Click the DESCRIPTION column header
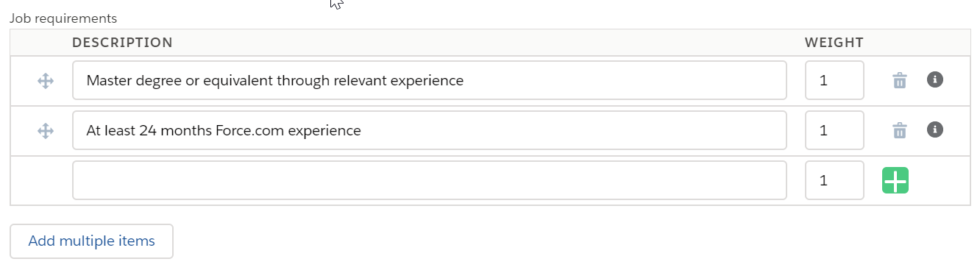Screen dimensions: 980x270 click(x=122, y=43)
